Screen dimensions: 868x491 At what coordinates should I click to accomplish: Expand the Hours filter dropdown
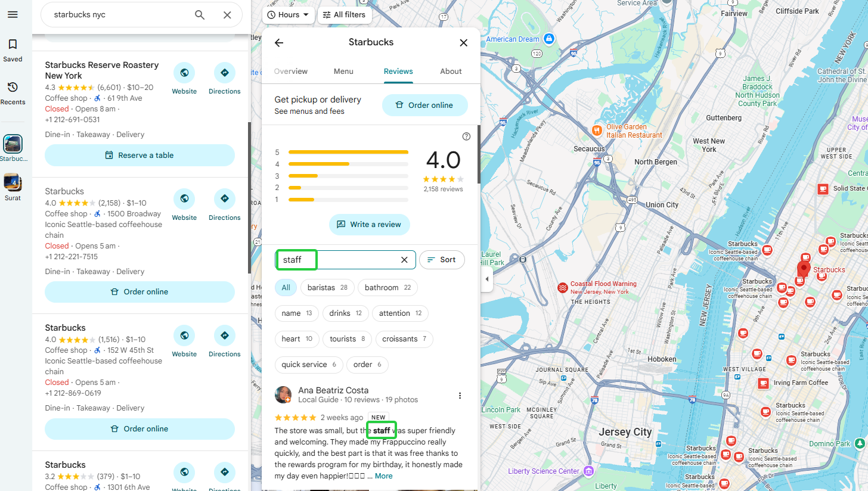[x=289, y=15]
